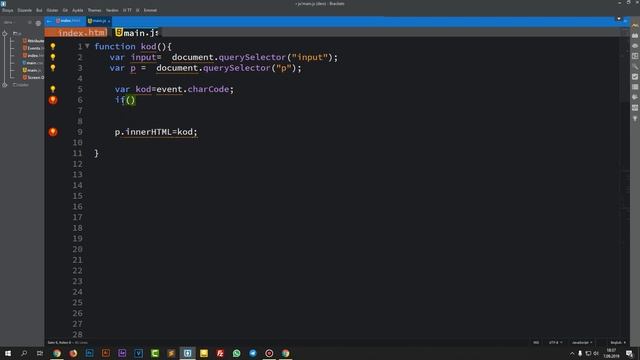The height and width of the screenshot is (360, 640).
Task: Open the checkmark todo icon in right toolbar
Action: (635, 77)
